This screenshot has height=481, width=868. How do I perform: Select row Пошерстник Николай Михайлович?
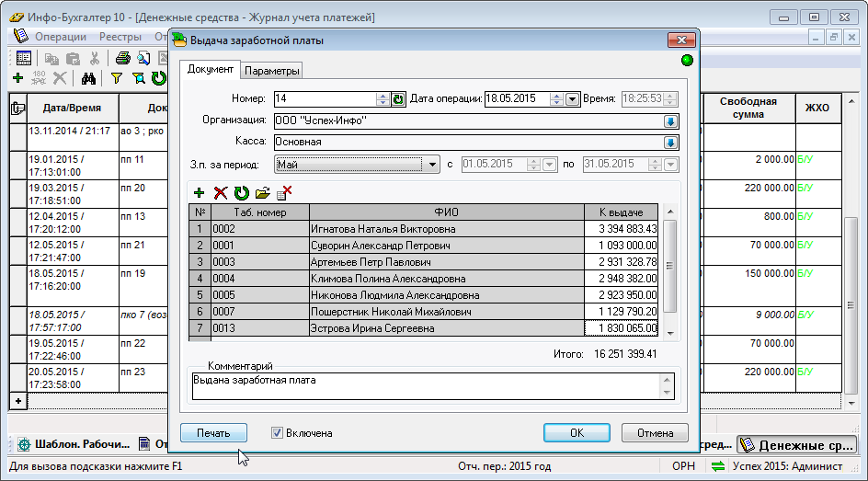424,312
